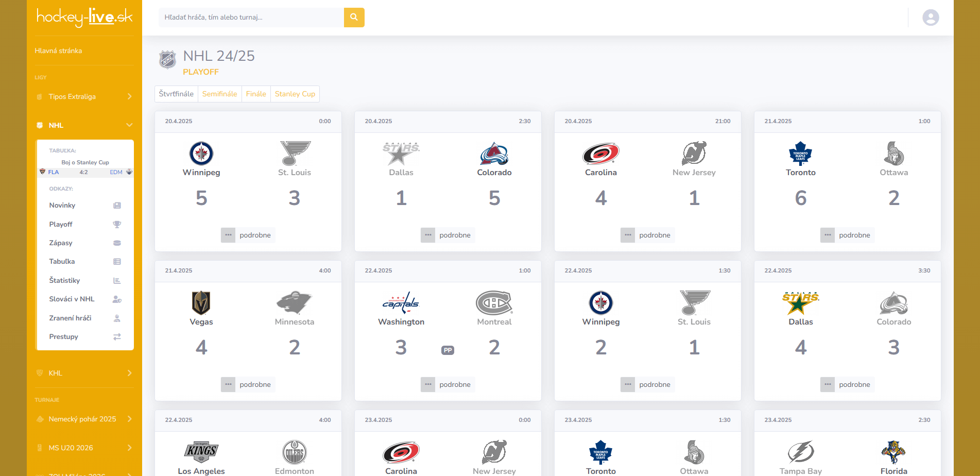Click the Vegas Golden Knights logo
Screen dimensions: 980x476
201,302
